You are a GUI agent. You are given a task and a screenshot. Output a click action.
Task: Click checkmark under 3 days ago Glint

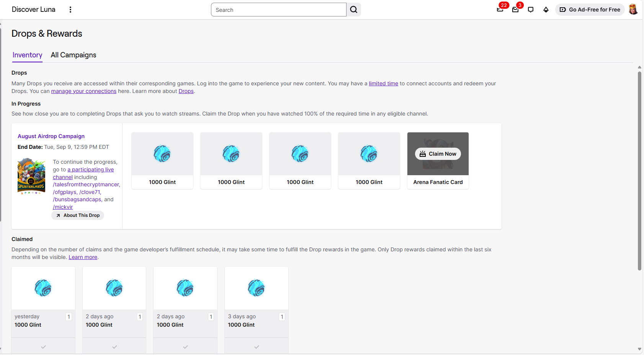point(257,347)
